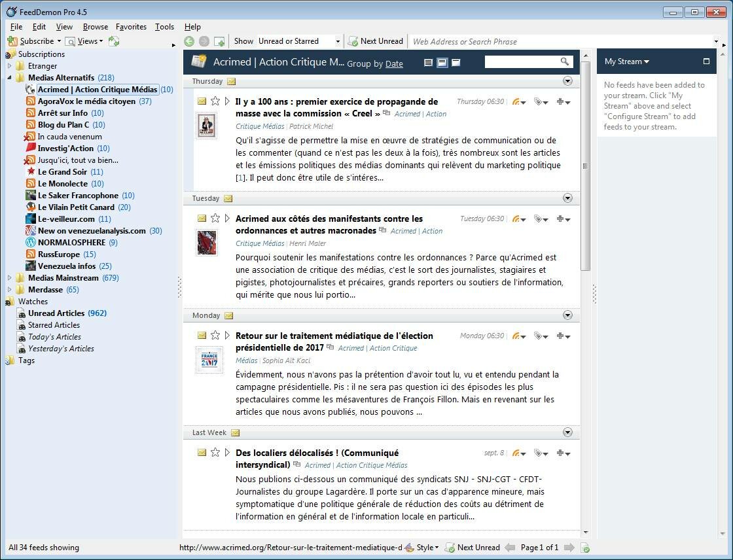Click the magnifier icon in newspaper search
The width and height of the screenshot is (733, 560).
click(565, 61)
